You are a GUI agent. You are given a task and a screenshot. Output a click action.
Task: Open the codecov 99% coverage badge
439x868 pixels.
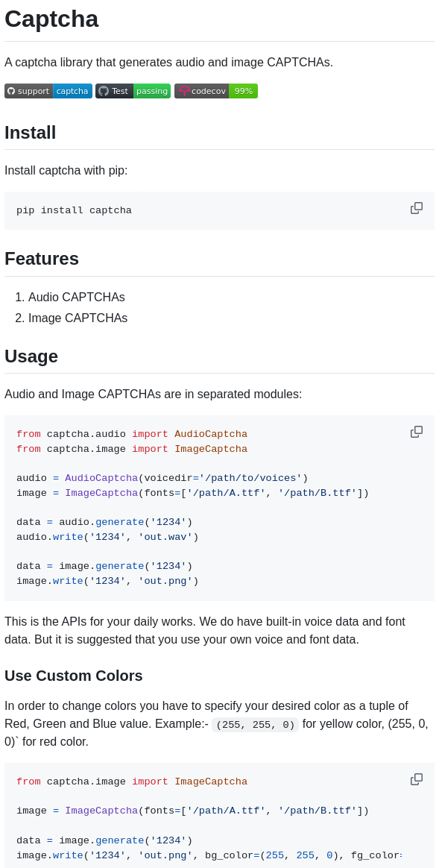(215, 91)
